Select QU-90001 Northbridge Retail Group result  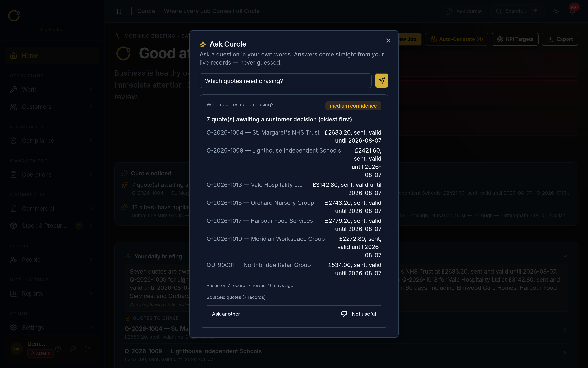[x=294, y=269]
